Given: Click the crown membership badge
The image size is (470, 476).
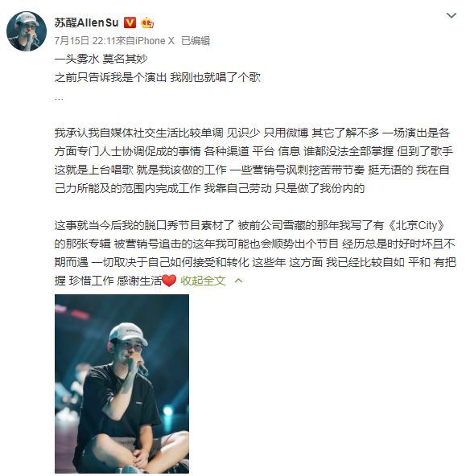Looking at the screenshot, I should (147, 23).
